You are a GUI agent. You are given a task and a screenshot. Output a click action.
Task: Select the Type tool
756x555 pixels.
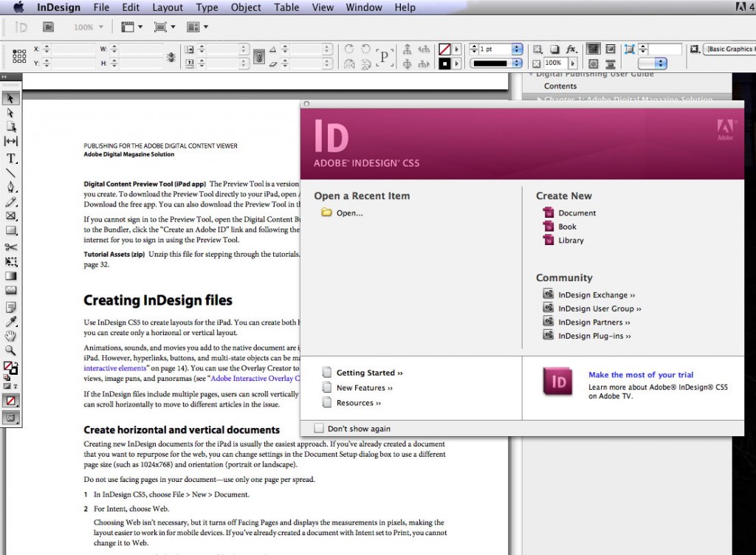[x=10, y=158]
